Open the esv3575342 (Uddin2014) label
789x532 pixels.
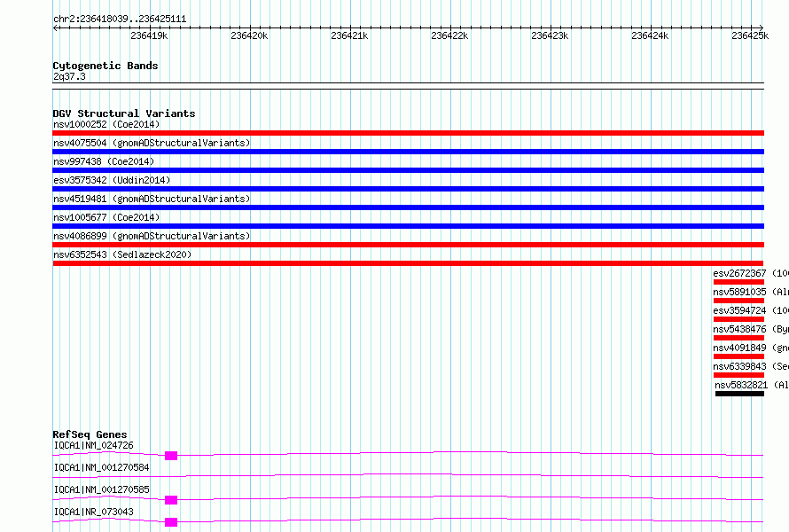(x=112, y=180)
